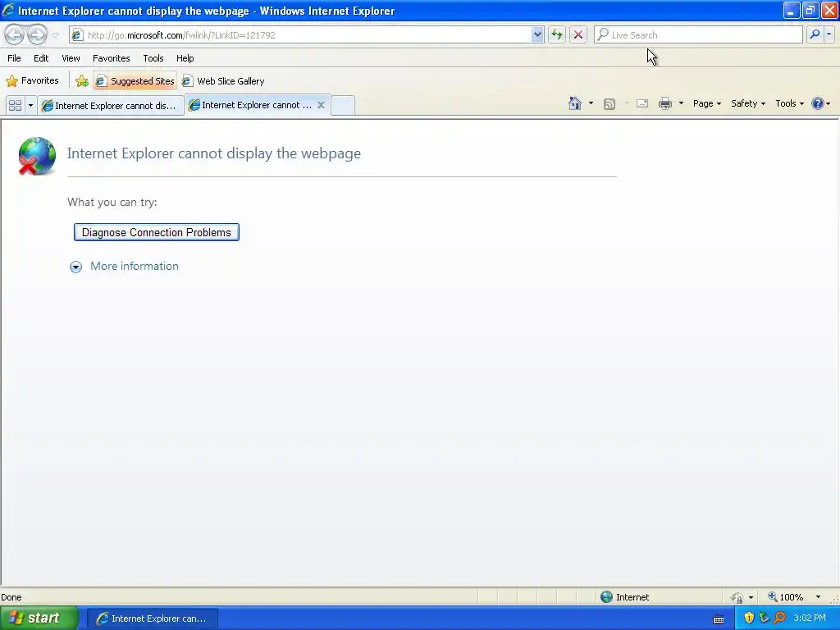Click the Internet security zone indicator

pos(624,597)
